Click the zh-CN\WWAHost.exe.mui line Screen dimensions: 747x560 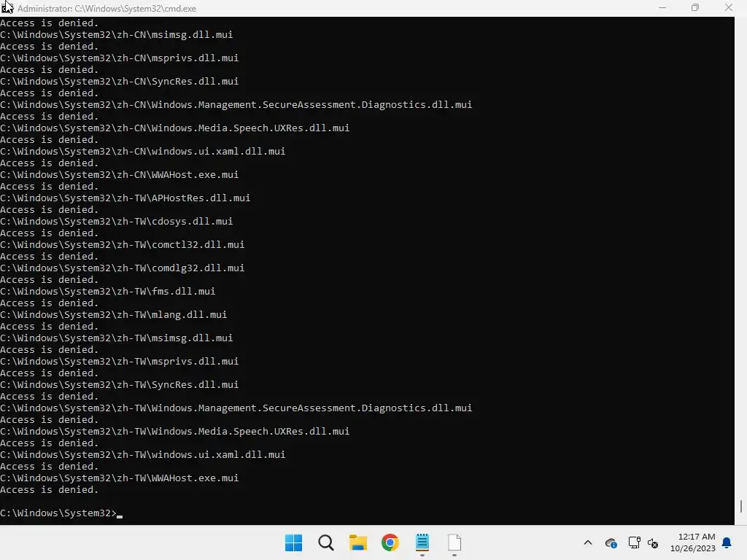tap(119, 175)
